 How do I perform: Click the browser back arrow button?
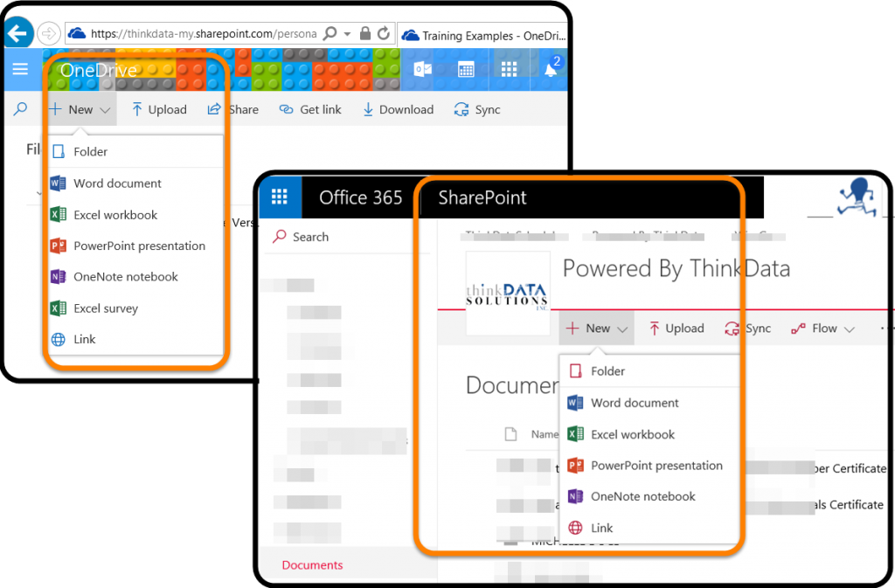18,34
